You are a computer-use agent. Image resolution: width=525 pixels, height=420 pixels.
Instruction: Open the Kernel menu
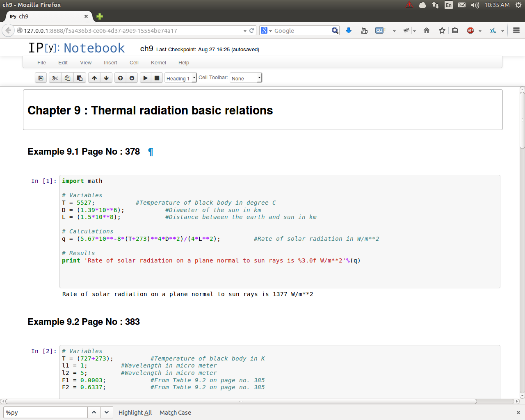pos(158,63)
